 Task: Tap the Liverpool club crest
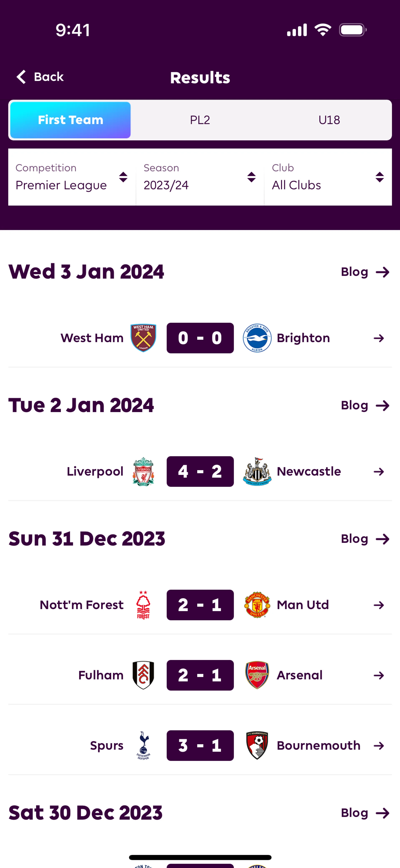point(143,471)
